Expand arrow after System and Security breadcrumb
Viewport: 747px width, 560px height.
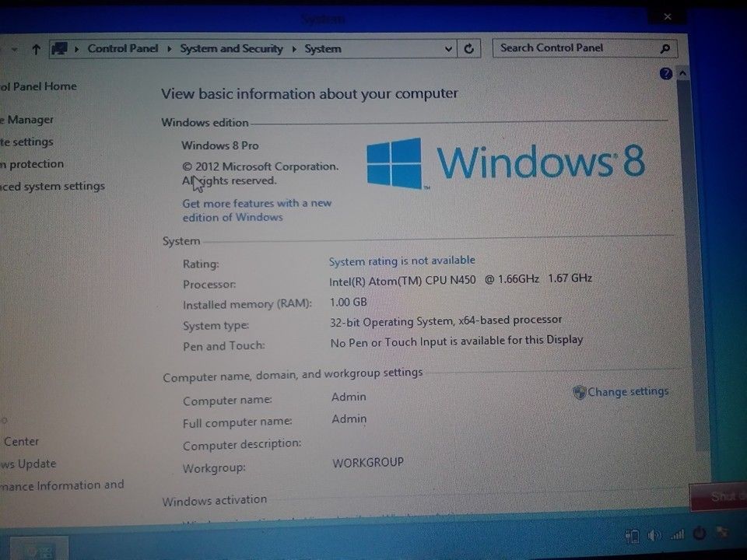[294, 49]
